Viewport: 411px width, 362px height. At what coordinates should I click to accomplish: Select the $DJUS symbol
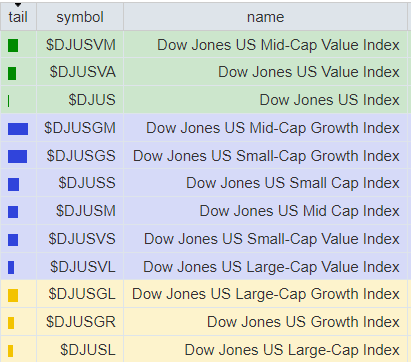(x=92, y=100)
